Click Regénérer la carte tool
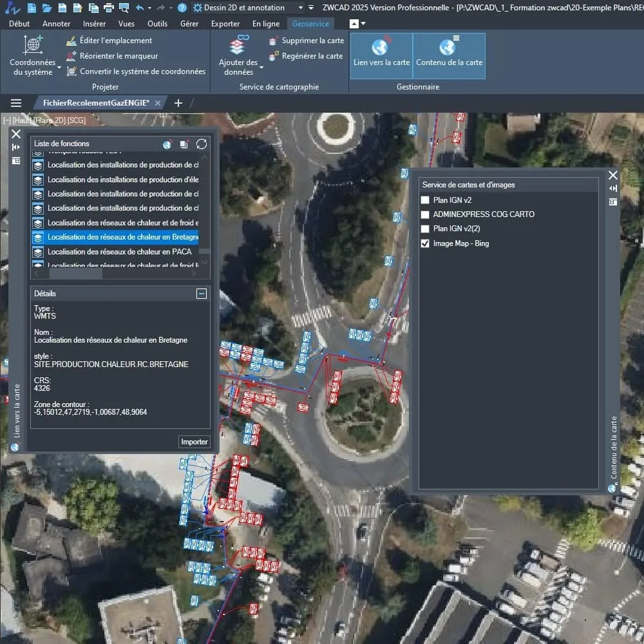This screenshot has height=644, width=644. click(x=305, y=56)
